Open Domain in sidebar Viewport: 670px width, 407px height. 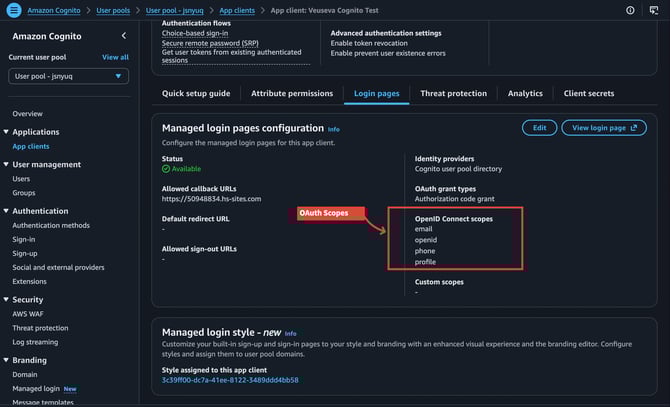[x=25, y=375]
